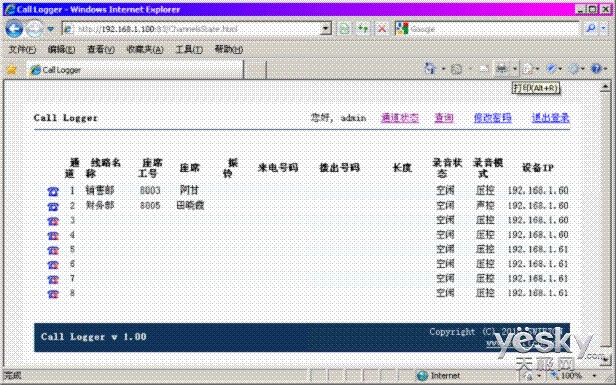Click the telephone icon for channel 4
The width and height of the screenshot is (616, 385).
[53, 236]
